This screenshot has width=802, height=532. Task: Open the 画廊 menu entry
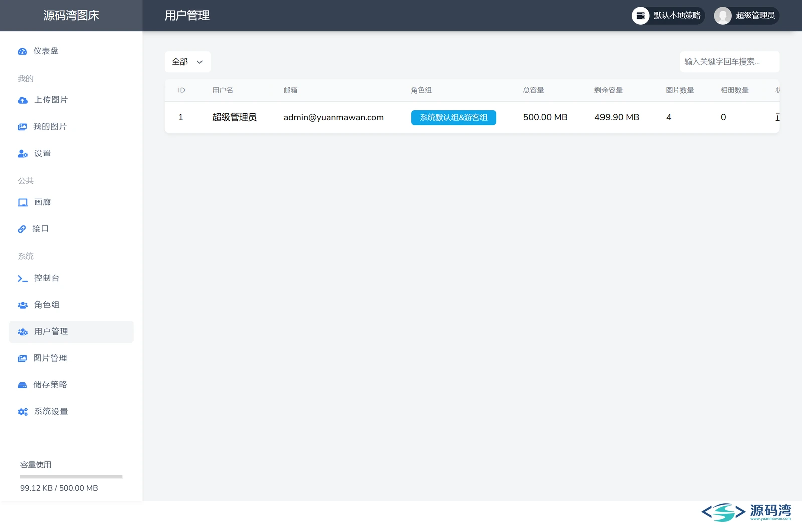(x=71, y=202)
